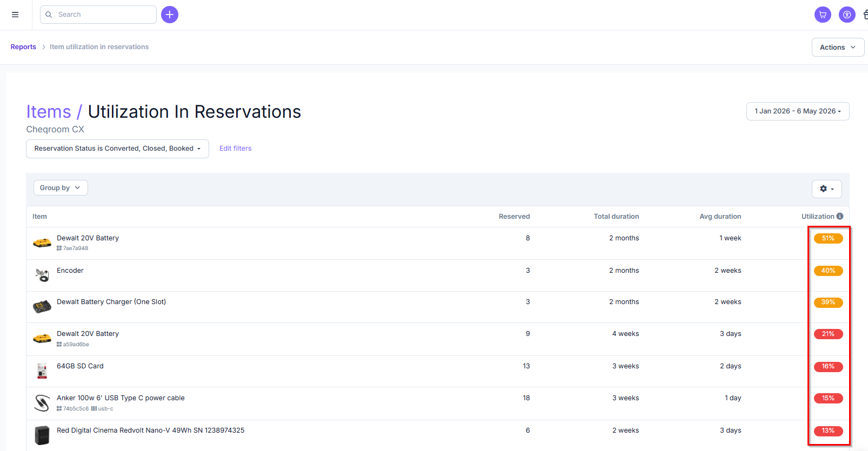Open the accessibility icon button

pos(847,15)
